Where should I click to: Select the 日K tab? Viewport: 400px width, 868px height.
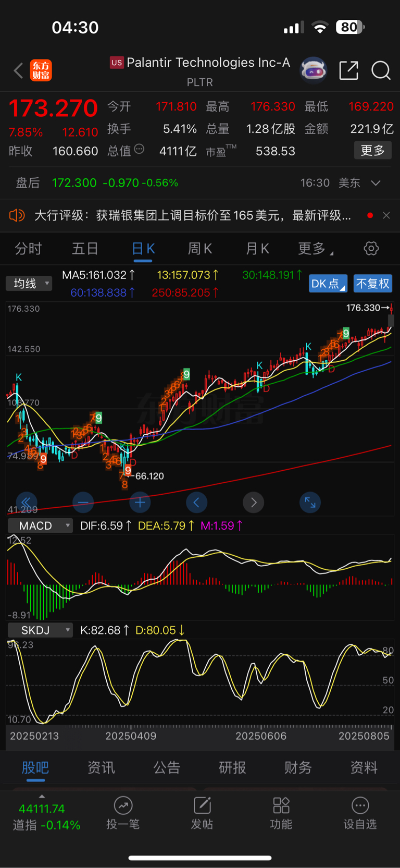pos(143,249)
